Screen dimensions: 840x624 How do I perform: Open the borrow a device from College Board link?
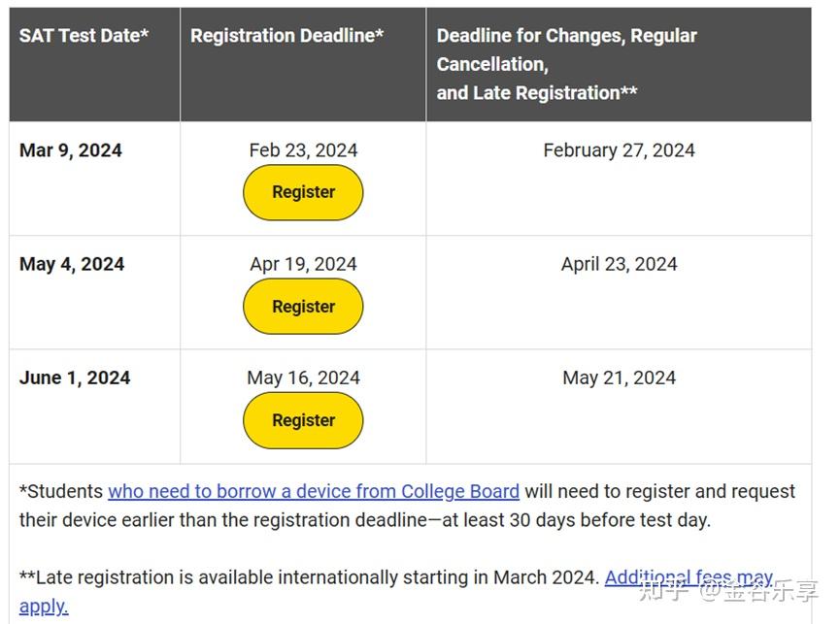(x=314, y=491)
